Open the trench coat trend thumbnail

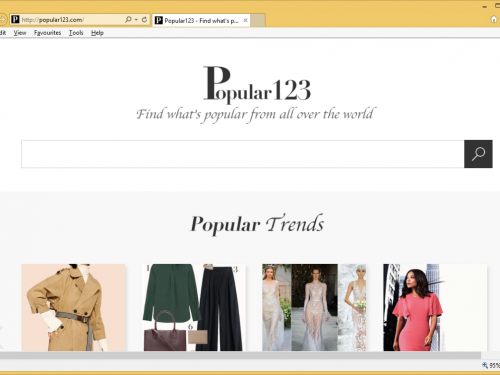(73, 307)
